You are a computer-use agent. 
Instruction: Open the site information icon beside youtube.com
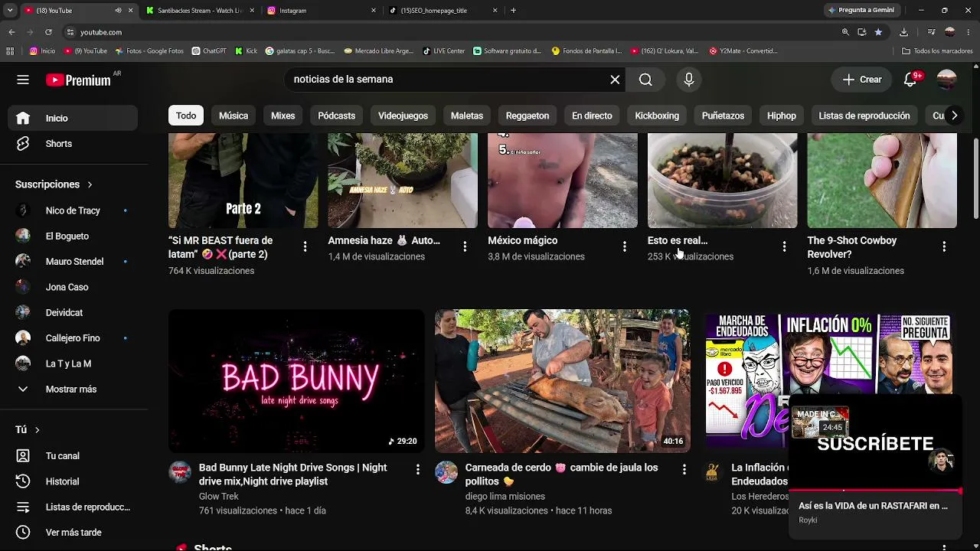tap(70, 32)
